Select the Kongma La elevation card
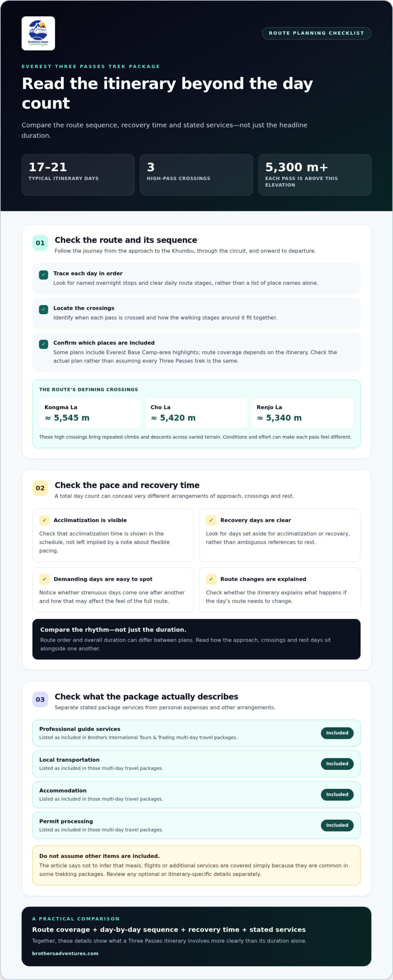The width and height of the screenshot is (393, 980). 90,413
